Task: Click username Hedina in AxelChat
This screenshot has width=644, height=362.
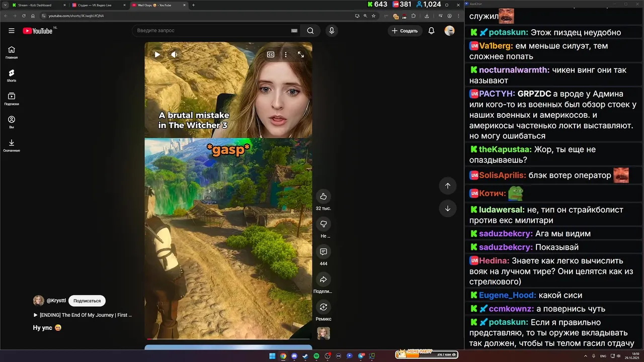Action: tap(494, 261)
